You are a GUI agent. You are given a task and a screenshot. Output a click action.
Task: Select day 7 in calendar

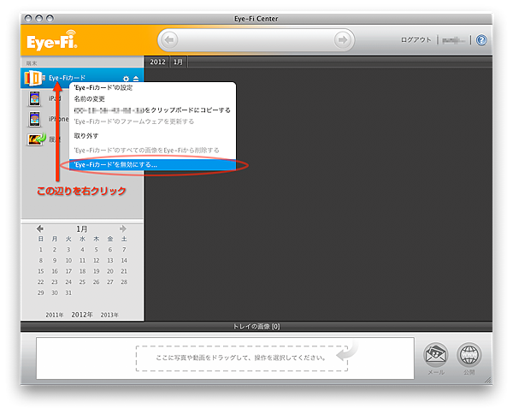click(x=124, y=250)
